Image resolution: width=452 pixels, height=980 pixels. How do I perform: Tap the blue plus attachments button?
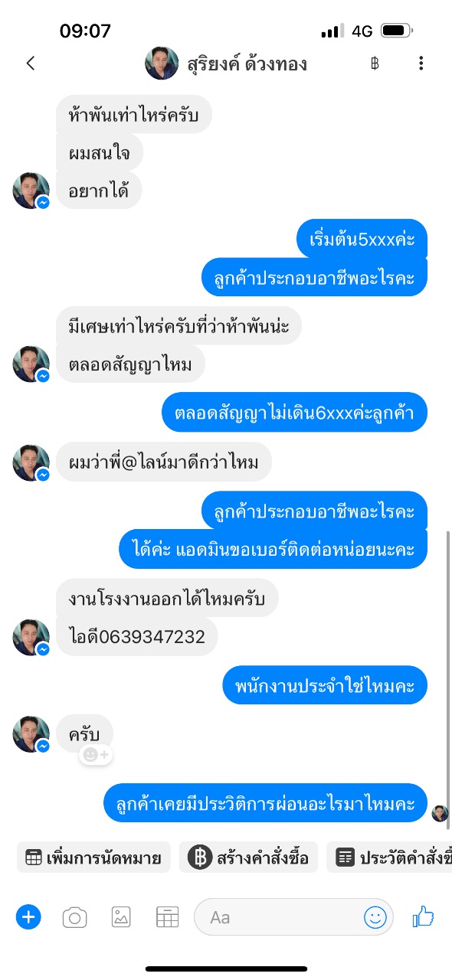[28, 916]
